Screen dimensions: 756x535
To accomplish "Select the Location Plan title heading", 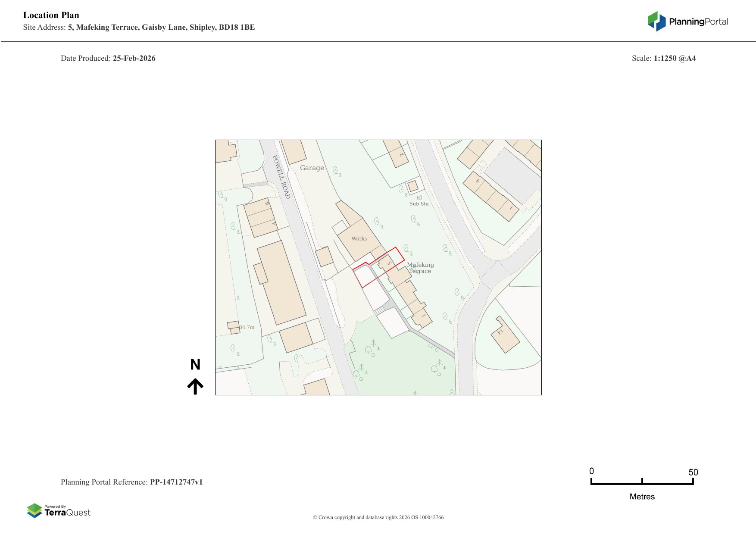I will tap(51, 15).
